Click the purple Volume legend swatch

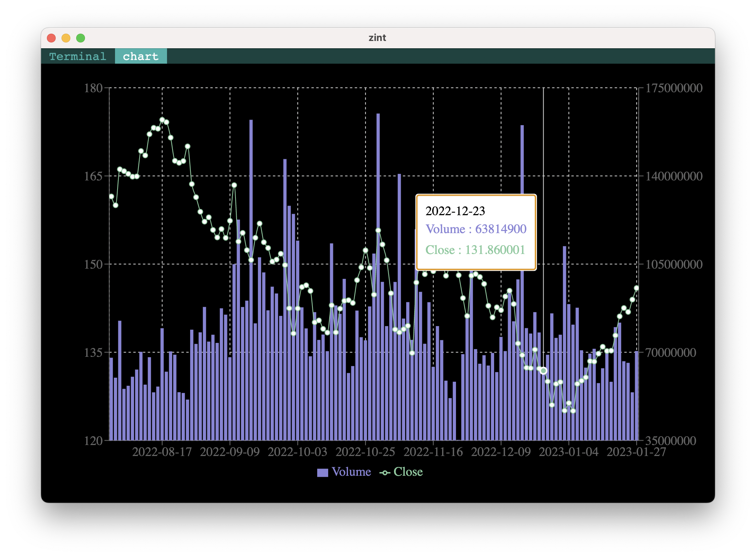tap(322, 472)
